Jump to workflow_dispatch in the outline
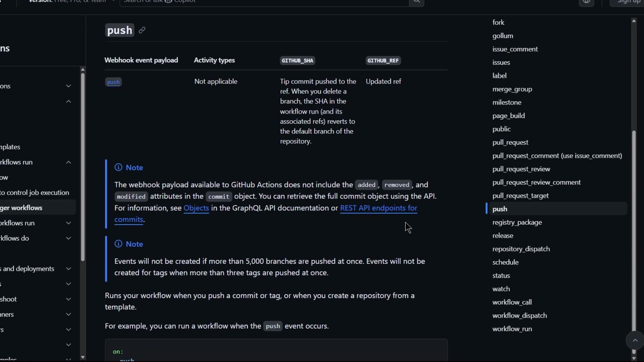Screen dimensions: 644x362 520,316
